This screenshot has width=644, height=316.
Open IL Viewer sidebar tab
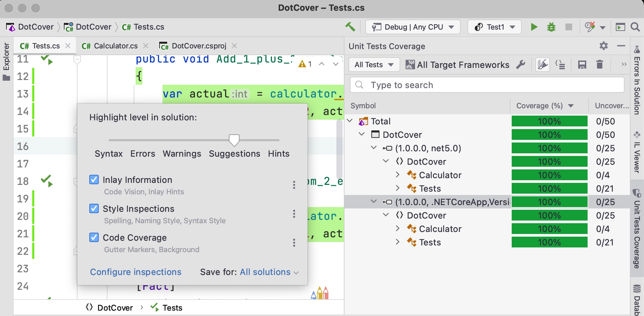(637, 153)
